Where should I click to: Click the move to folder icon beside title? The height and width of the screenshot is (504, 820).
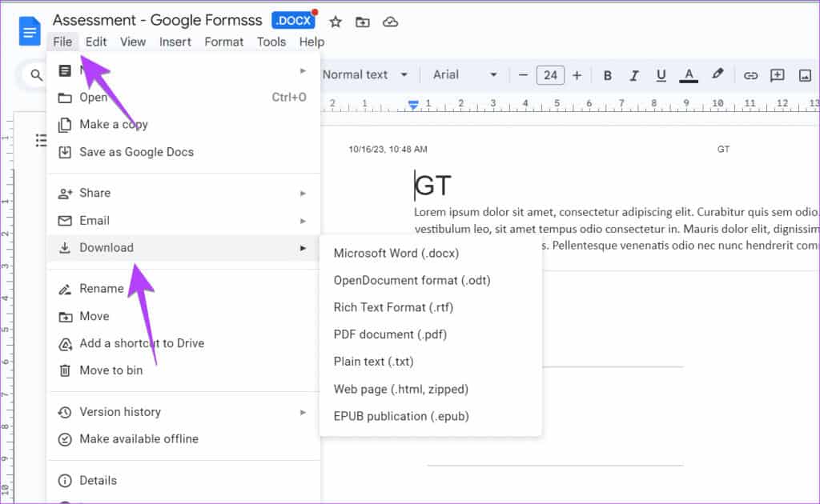363,22
